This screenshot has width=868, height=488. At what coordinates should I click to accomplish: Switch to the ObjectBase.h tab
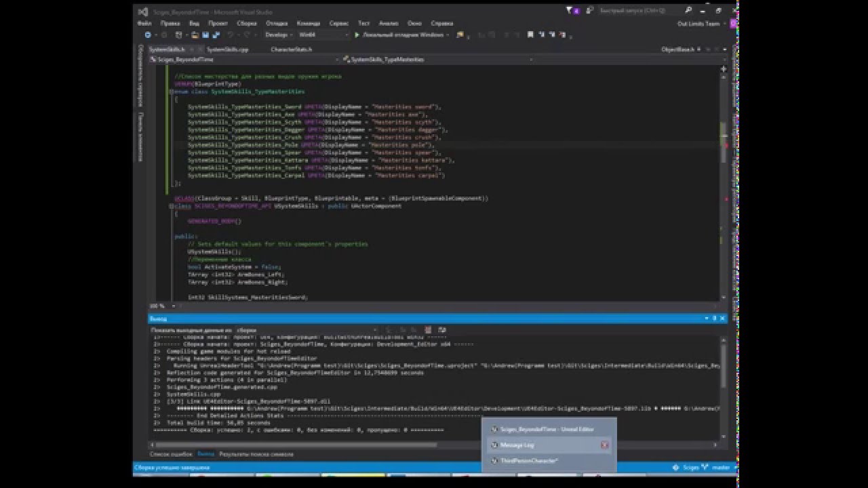pos(678,49)
